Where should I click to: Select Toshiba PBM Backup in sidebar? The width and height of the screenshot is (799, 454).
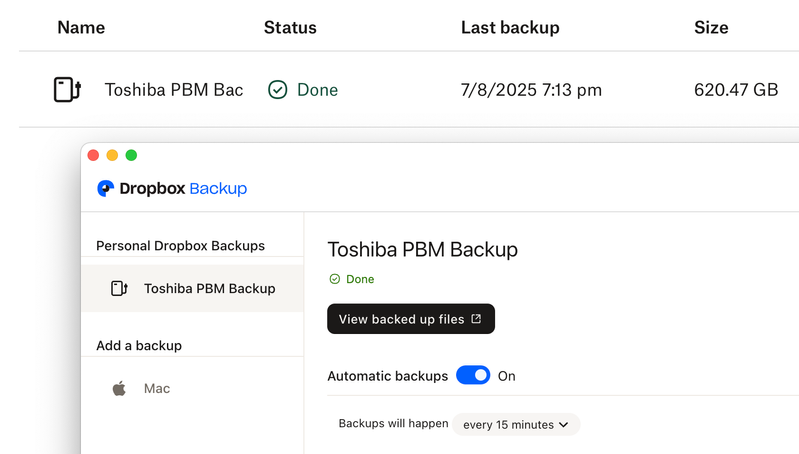coord(209,288)
